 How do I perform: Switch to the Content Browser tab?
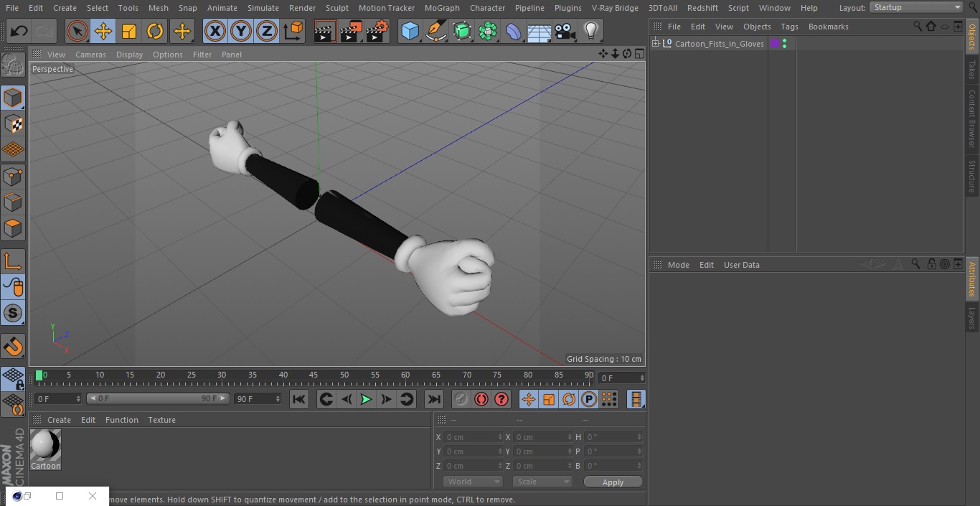[972, 118]
